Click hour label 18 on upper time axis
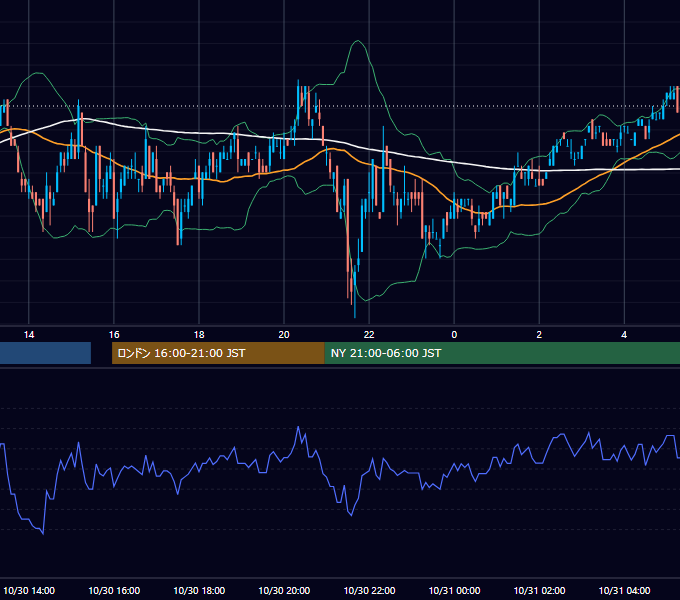The height and width of the screenshot is (600, 680). point(199,334)
